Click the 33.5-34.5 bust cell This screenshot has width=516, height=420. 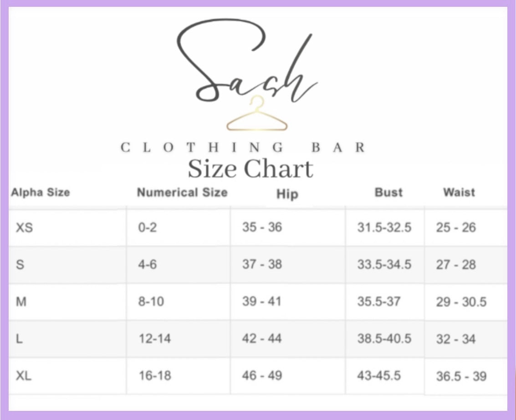pyautogui.click(x=384, y=264)
